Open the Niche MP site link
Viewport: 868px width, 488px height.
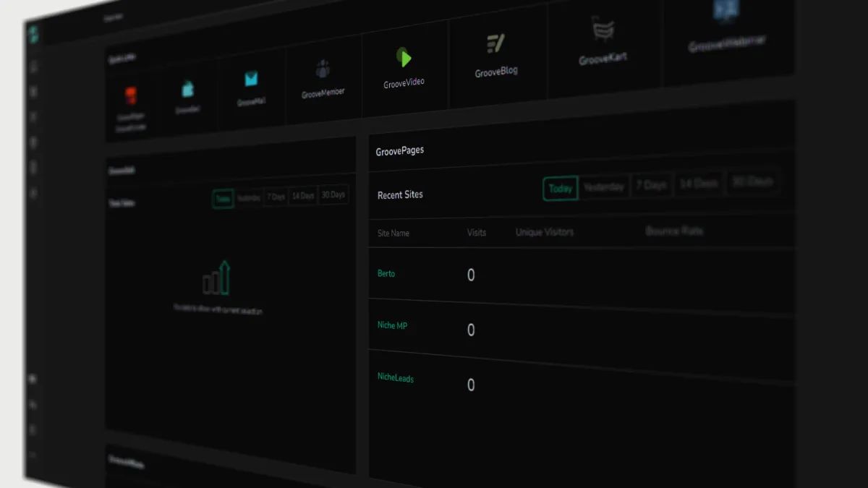[392, 325]
